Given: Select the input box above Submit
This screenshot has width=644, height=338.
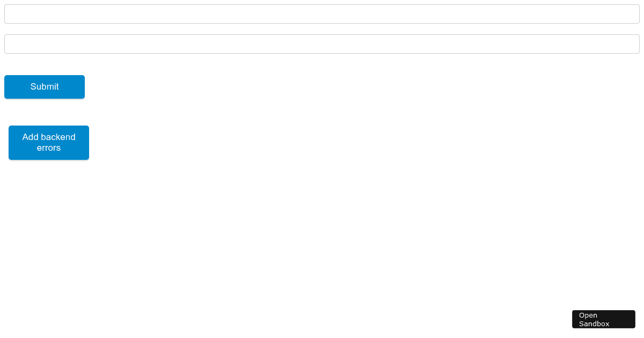Looking at the screenshot, I should pos(322,44).
